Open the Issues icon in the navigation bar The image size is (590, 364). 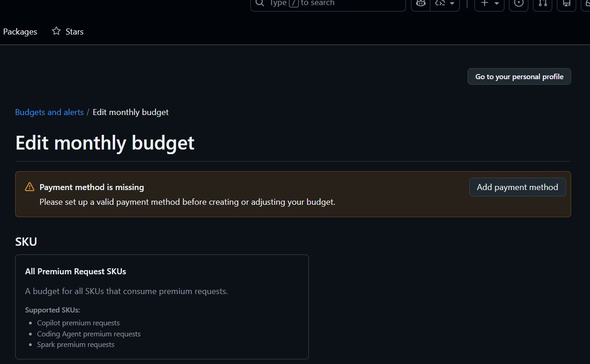pyautogui.click(x=519, y=3)
